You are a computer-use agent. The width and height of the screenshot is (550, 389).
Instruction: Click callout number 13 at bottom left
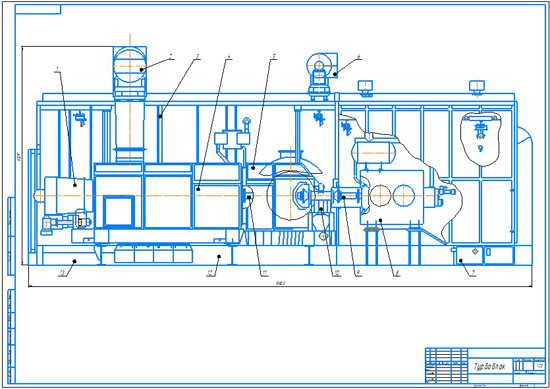pos(63,273)
